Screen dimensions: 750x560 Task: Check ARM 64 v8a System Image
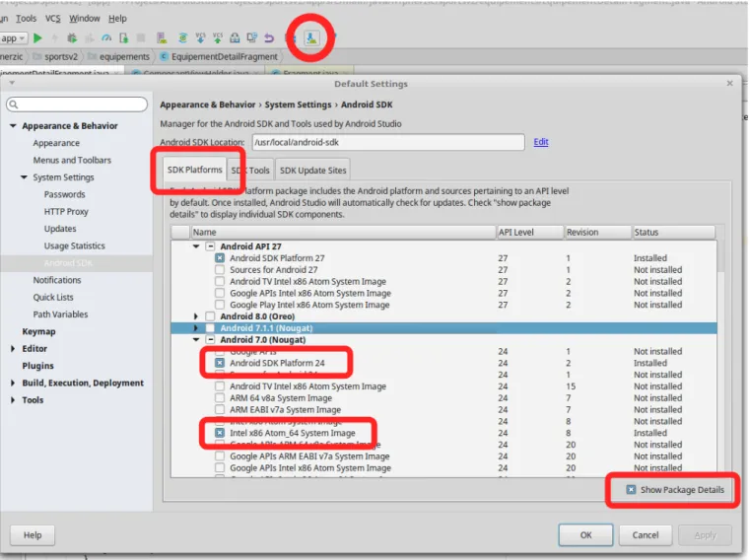point(220,397)
